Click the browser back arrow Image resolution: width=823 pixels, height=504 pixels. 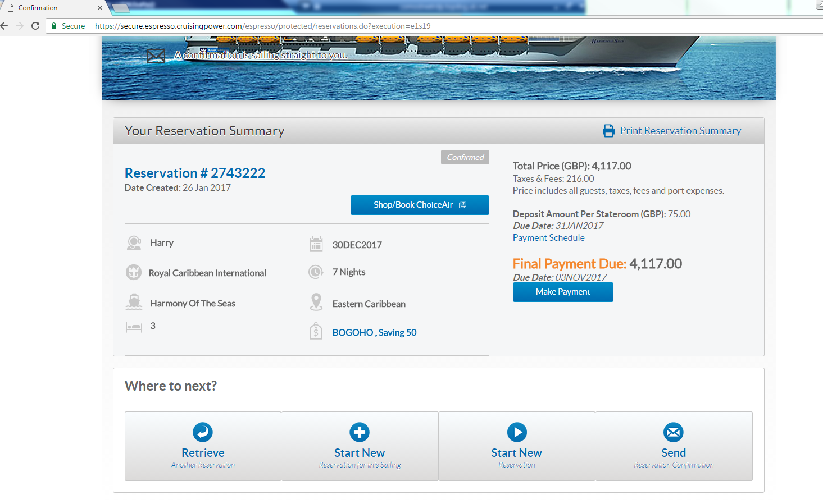tap(4, 26)
